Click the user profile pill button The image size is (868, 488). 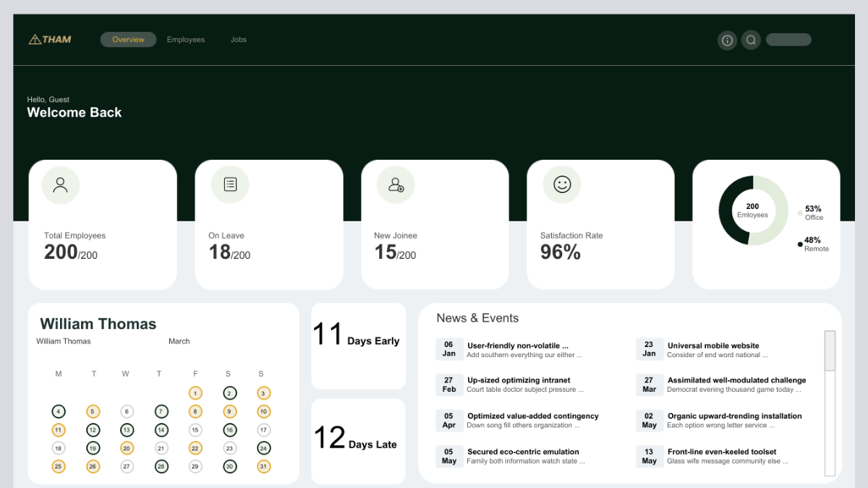(x=788, y=40)
